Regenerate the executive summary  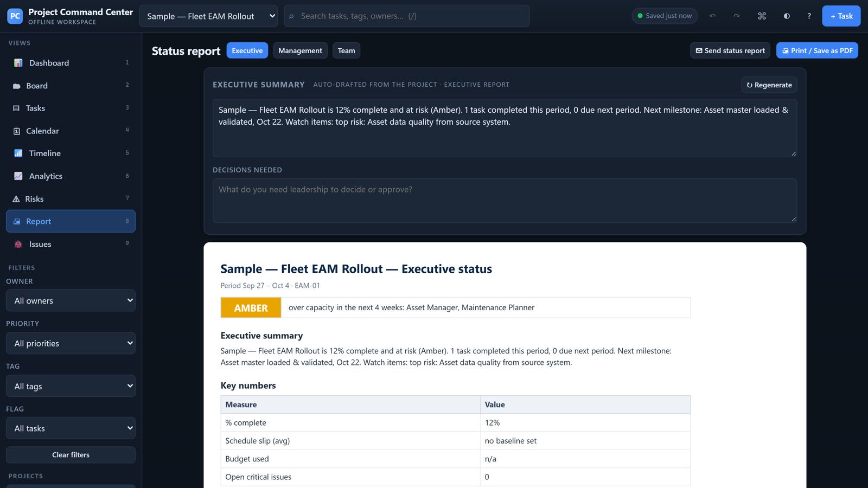coord(769,85)
